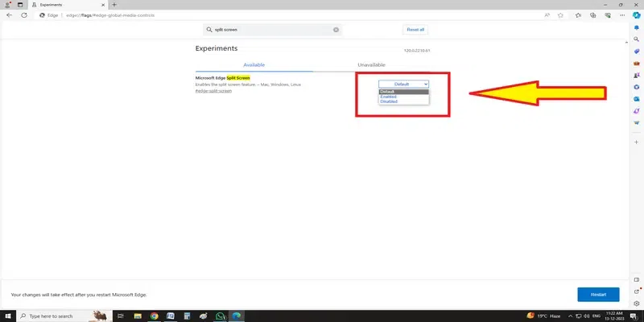Open the profile avatar icon

click(7, 5)
